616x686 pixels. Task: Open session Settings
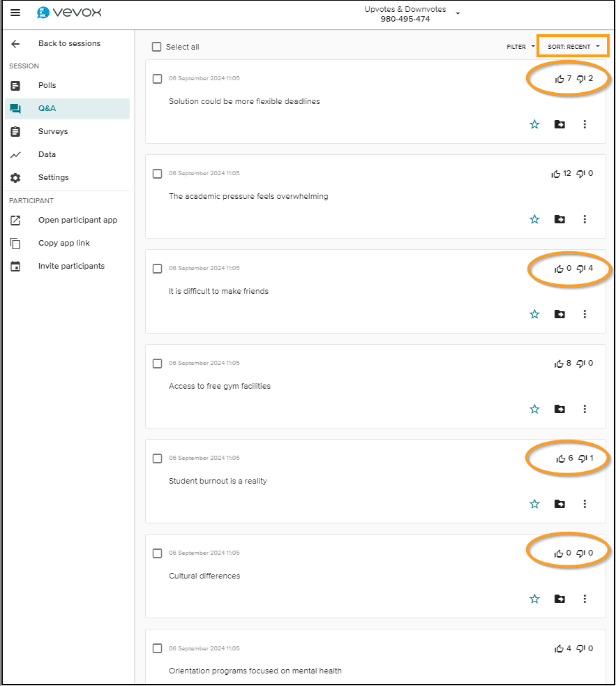tap(68, 178)
